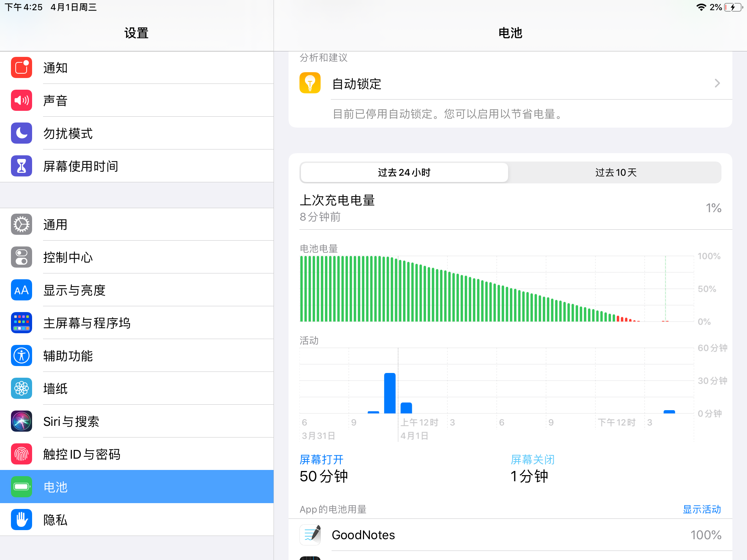Open the Touch ID fingerprint icon
The height and width of the screenshot is (560, 747).
(x=22, y=454)
